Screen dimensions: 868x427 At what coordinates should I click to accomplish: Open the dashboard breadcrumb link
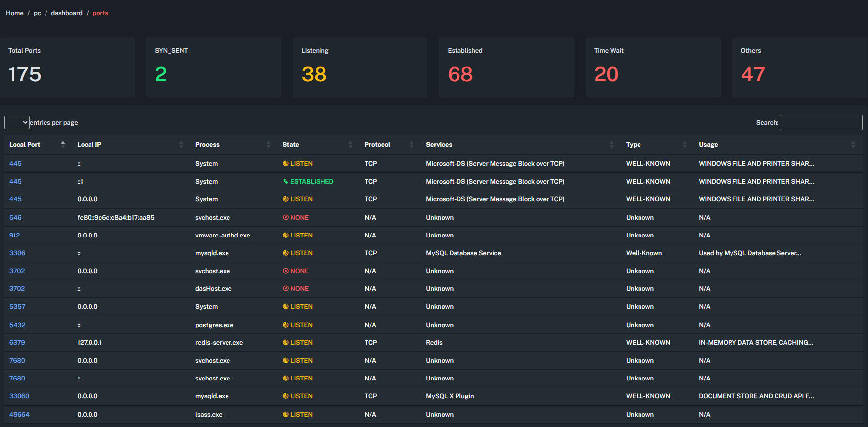coord(67,13)
